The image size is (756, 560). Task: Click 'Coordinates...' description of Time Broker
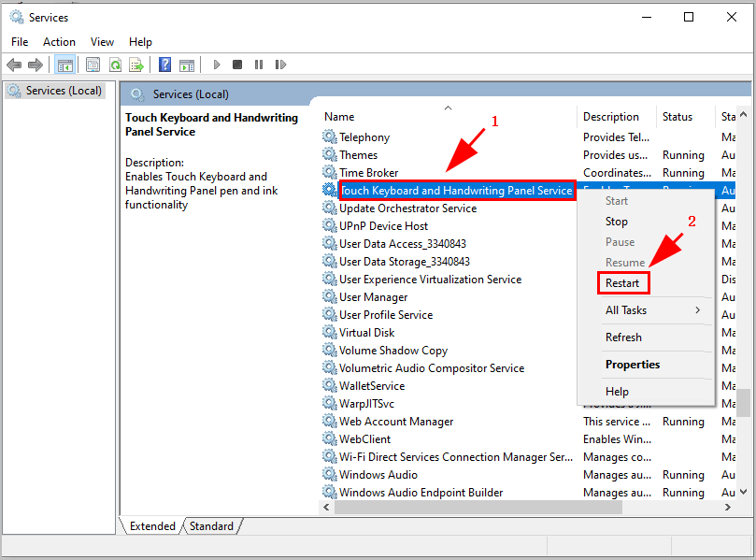pos(617,173)
